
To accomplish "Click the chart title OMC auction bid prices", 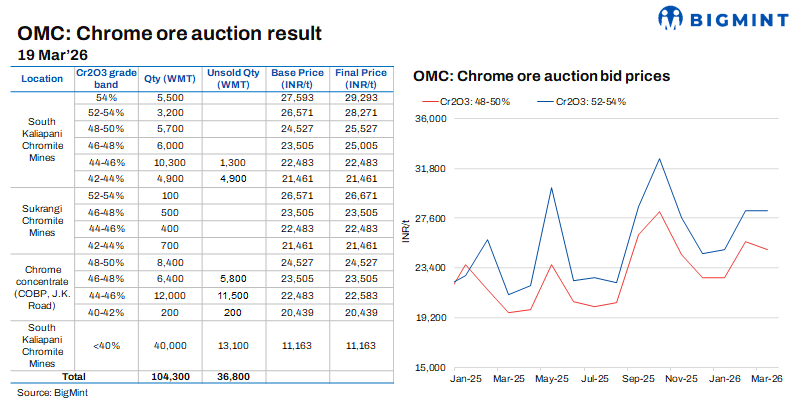I will point(541,75).
